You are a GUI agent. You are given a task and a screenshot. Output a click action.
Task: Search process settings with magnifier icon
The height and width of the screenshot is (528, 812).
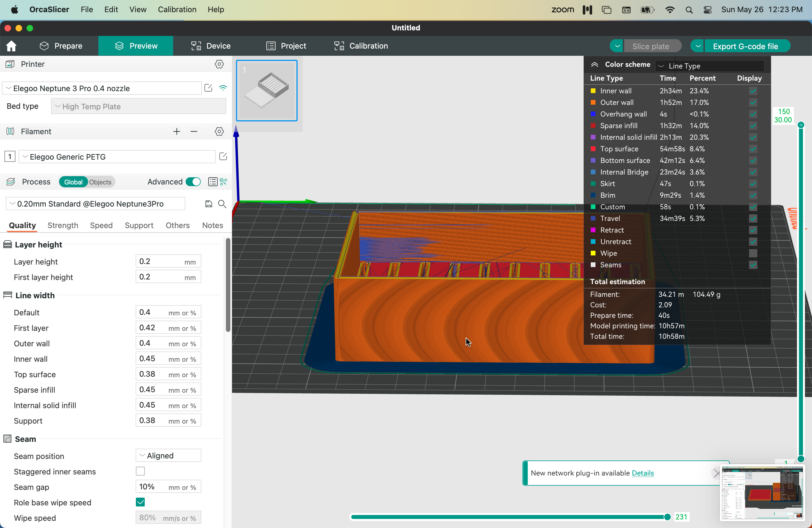(222, 204)
